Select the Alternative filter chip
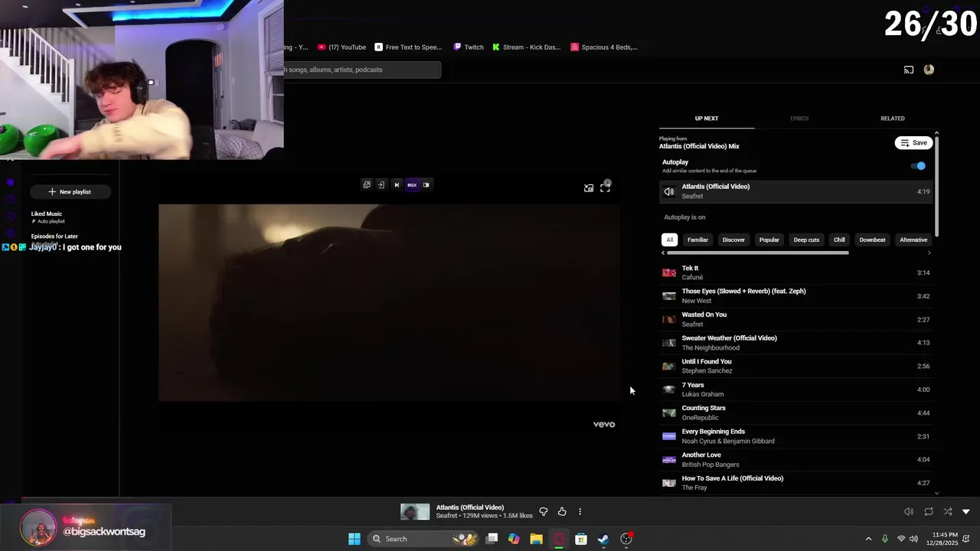This screenshot has height=551, width=980. [x=913, y=240]
